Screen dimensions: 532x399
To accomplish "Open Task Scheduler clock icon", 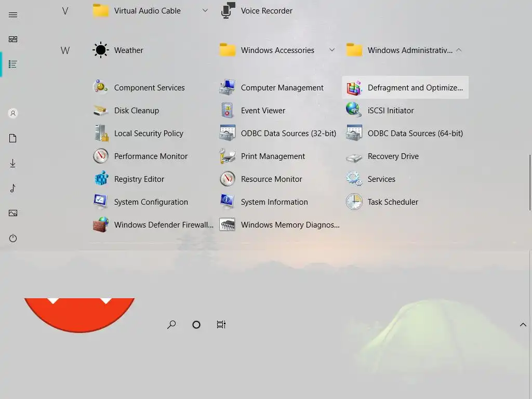I will 354,202.
